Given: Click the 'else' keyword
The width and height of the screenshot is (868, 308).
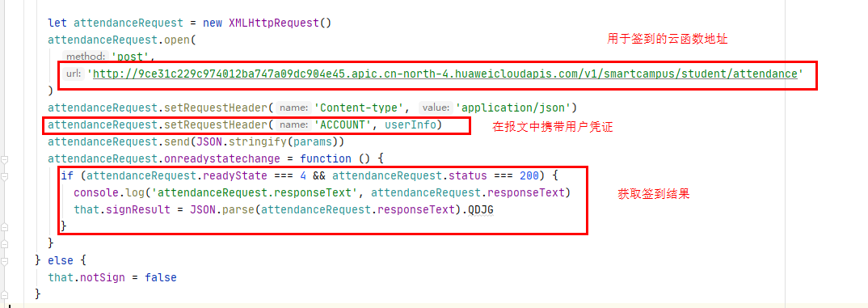Looking at the screenshot, I should coord(61,260).
